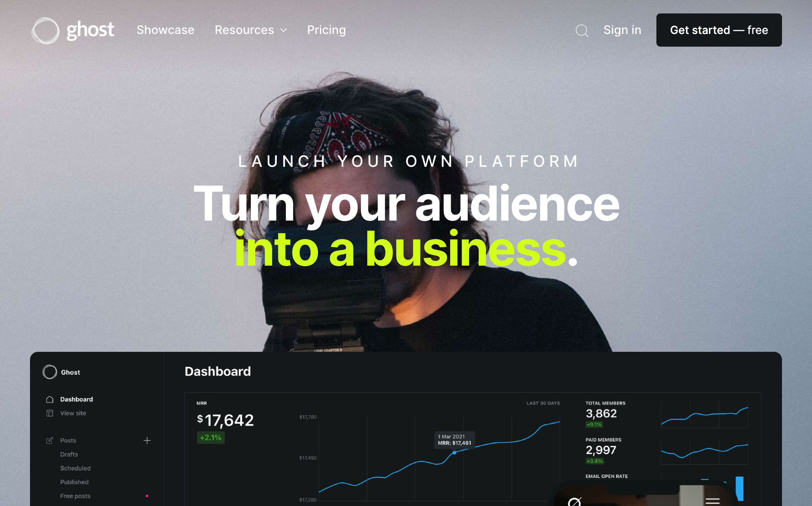Click the Ghost logo in header
The width and height of the screenshot is (812, 506).
point(73,30)
